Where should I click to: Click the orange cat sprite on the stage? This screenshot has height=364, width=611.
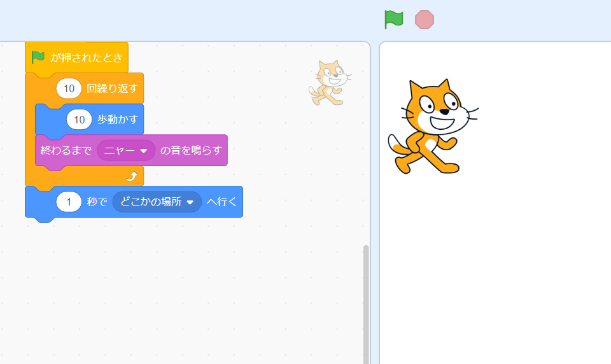[x=433, y=126]
